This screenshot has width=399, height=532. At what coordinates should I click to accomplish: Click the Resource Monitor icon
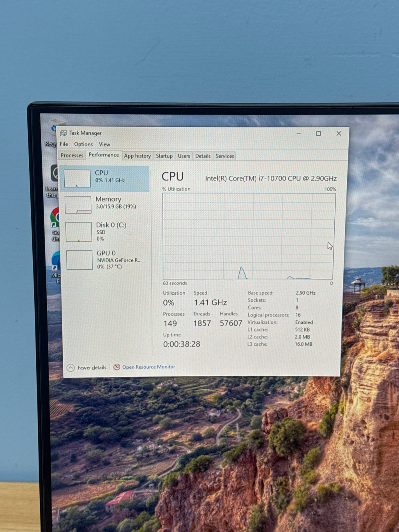pos(117,367)
